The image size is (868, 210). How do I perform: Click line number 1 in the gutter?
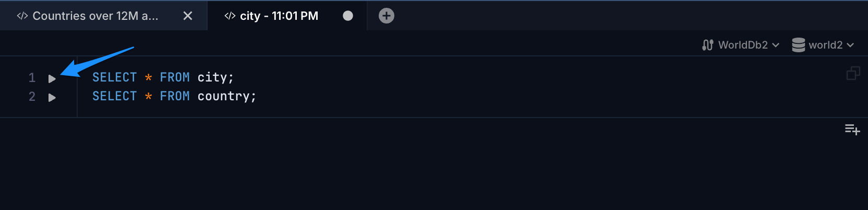click(32, 78)
